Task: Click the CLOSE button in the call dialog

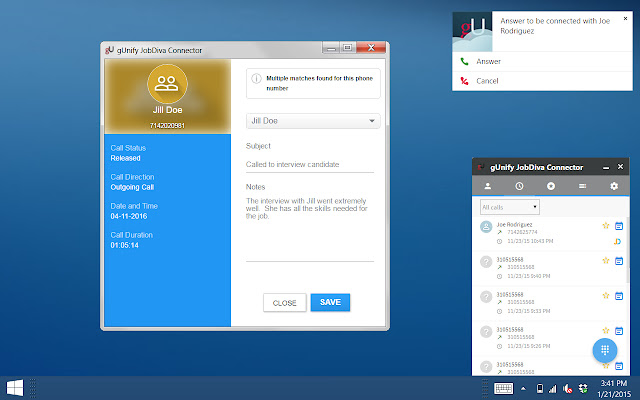Action: (284, 303)
